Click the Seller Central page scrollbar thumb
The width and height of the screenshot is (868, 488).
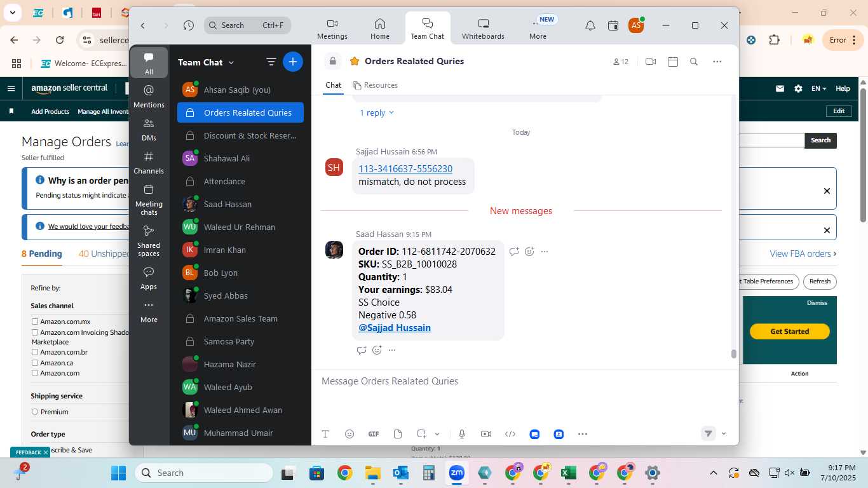pos(863,154)
